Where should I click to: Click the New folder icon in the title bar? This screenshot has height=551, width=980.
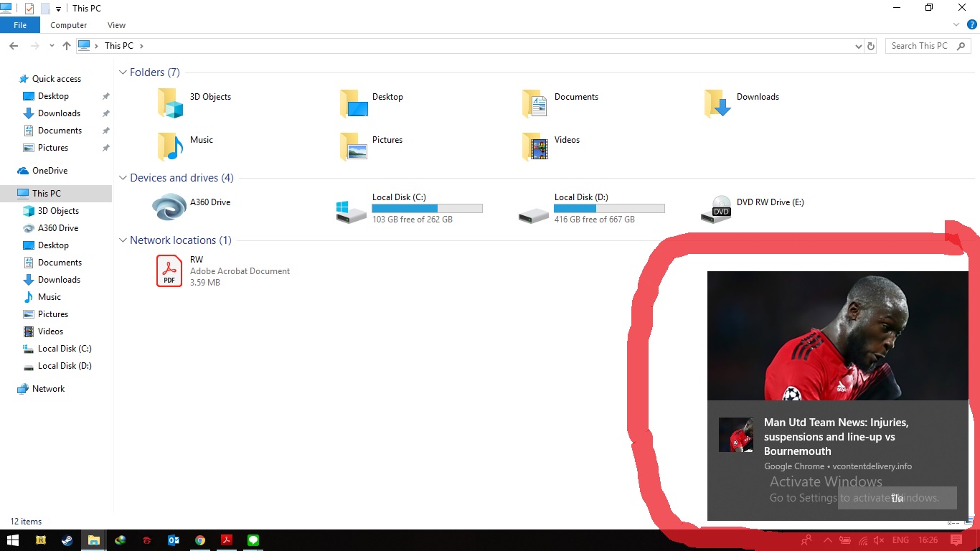point(45,9)
